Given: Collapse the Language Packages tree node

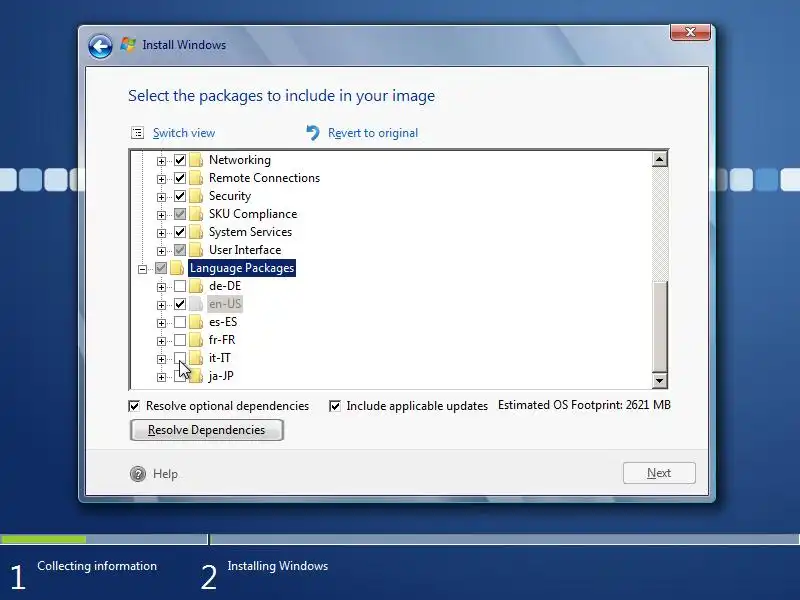Looking at the screenshot, I should (x=142, y=269).
